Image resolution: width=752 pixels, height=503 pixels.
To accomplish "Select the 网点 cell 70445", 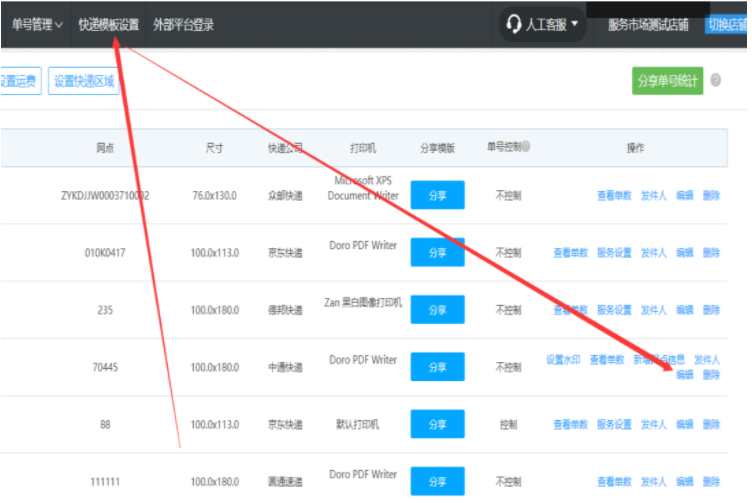I will (x=105, y=367).
